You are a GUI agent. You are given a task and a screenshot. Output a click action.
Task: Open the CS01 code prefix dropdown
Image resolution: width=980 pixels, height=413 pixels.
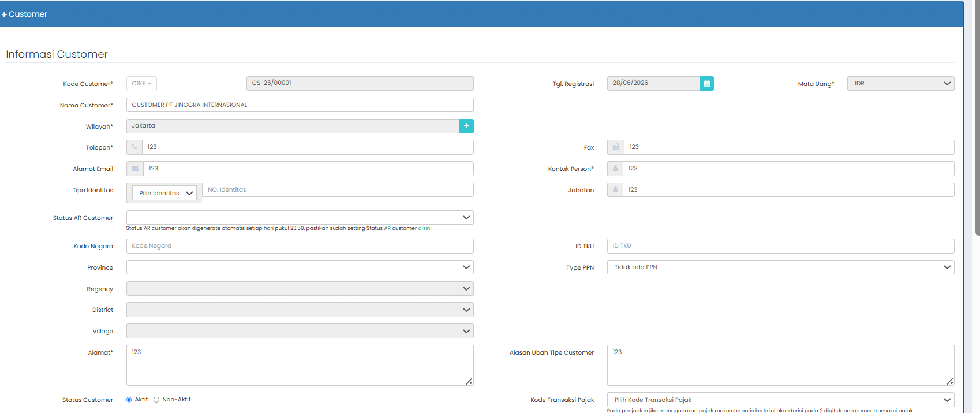click(x=141, y=84)
